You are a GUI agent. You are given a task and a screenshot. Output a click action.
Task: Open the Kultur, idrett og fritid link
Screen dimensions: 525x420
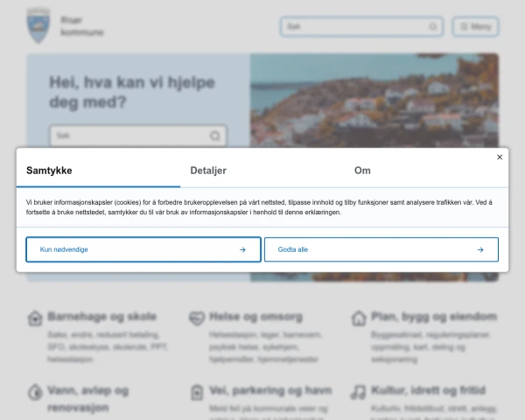tap(428, 390)
